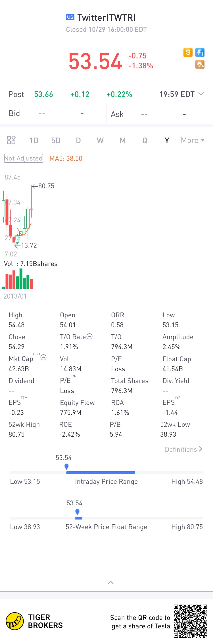
Task: Switch to the 1D chart tab
Action: pos(34,141)
